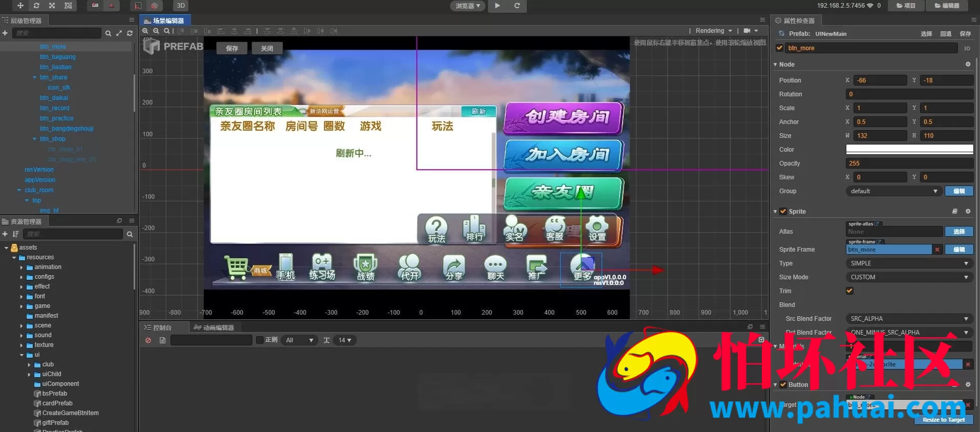Select the Move transform tool
This screenshot has height=432, width=980.
20,6
